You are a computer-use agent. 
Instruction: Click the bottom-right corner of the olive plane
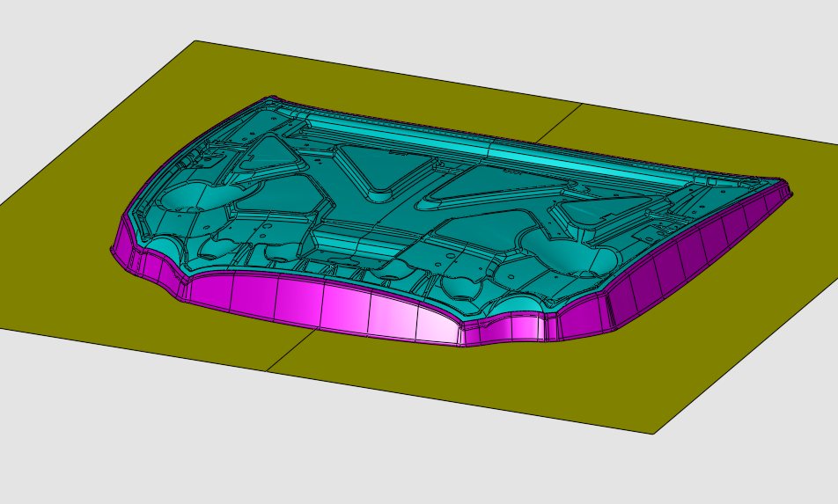point(652,432)
